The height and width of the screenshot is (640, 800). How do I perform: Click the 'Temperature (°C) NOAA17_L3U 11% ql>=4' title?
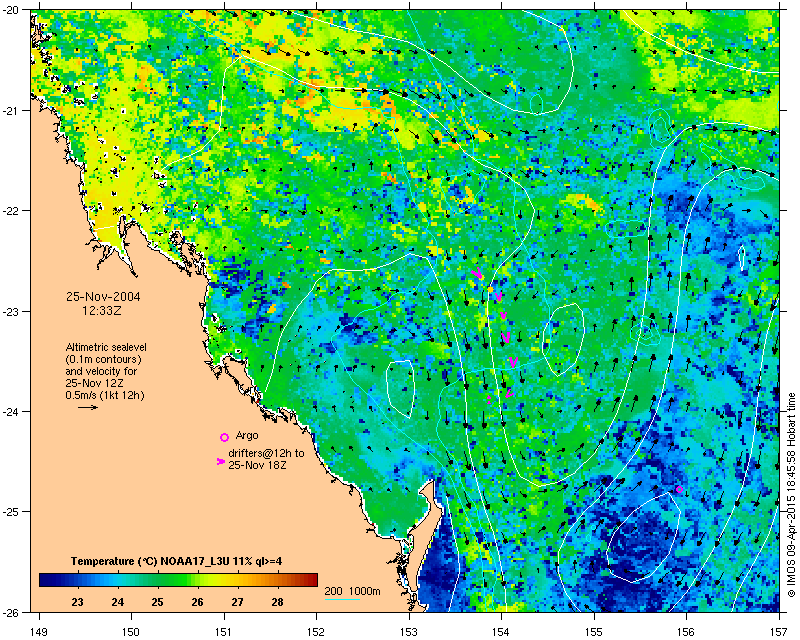click(177, 561)
